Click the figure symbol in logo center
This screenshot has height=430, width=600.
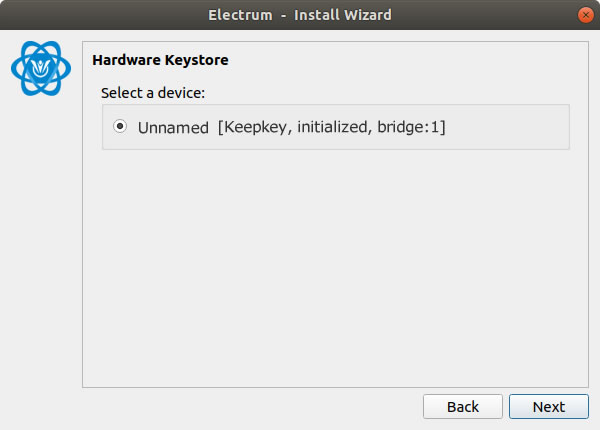tap(41, 68)
